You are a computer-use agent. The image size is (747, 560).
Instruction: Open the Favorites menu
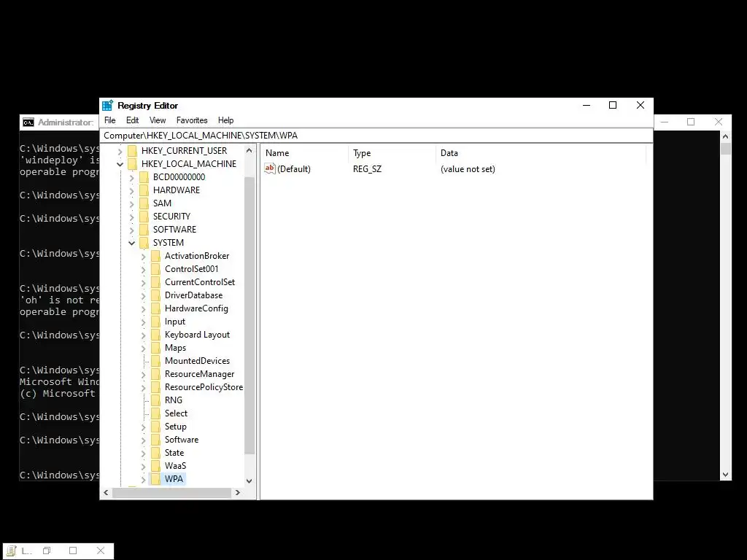tap(192, 120)
